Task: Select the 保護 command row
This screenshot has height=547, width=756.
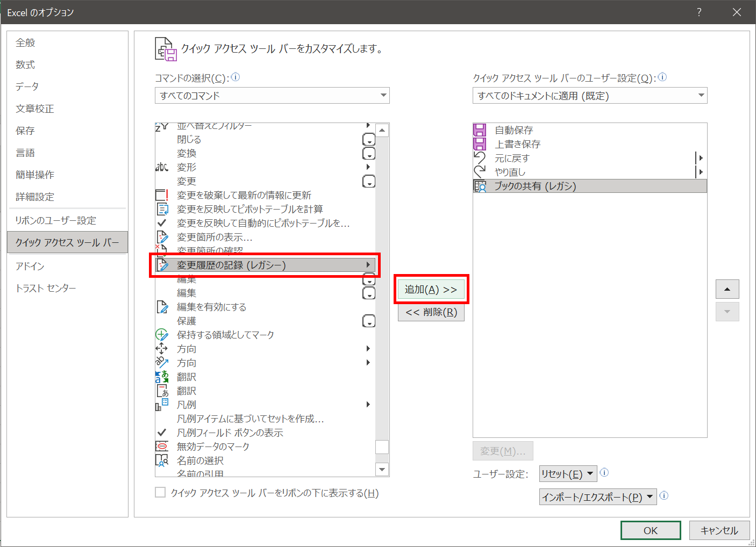Action: [266, 321]
